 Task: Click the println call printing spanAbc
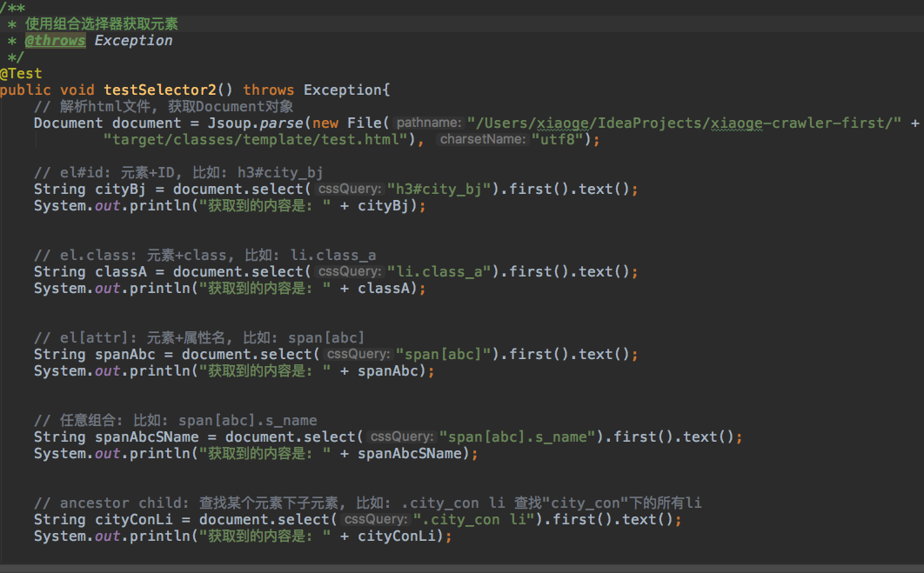[234, 371]
